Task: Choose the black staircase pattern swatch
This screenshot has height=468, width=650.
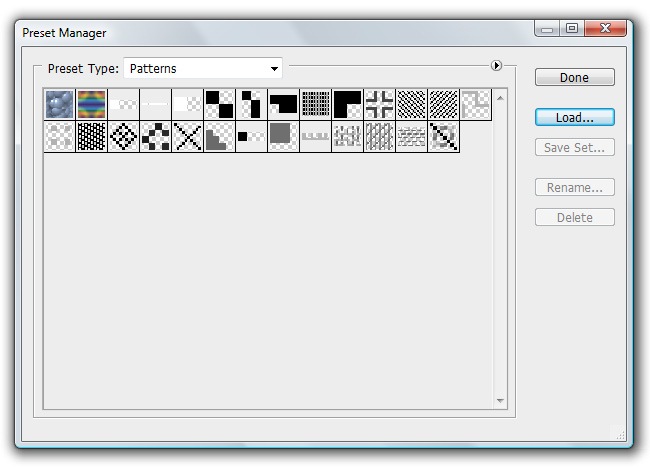Action: 219,136
